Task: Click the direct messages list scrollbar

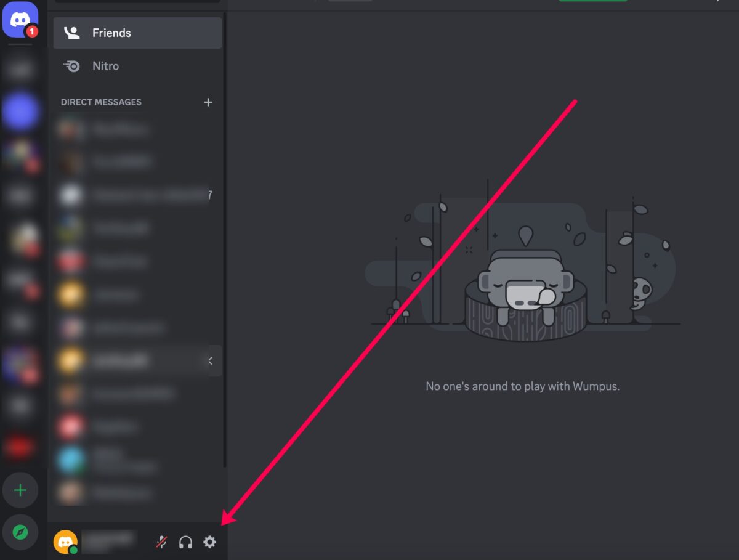Action: [x=225, y=240]
